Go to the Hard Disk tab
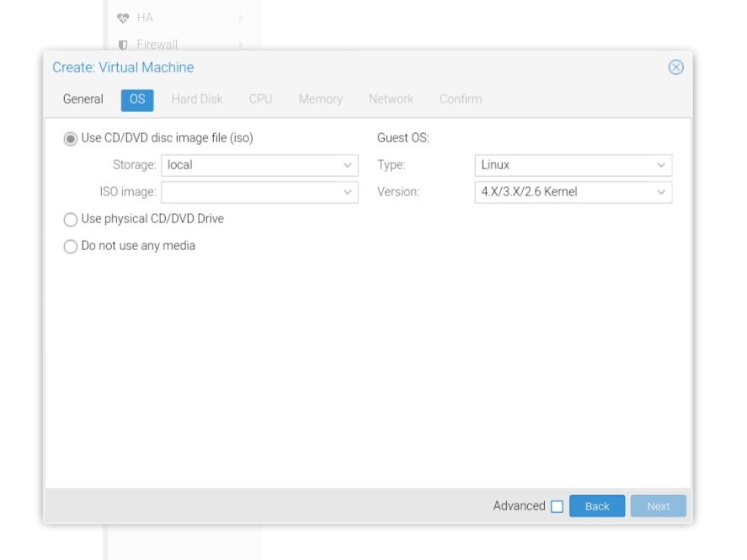Image resolution: width=747 pixels, height=560 pixels. tap(197, 99)
